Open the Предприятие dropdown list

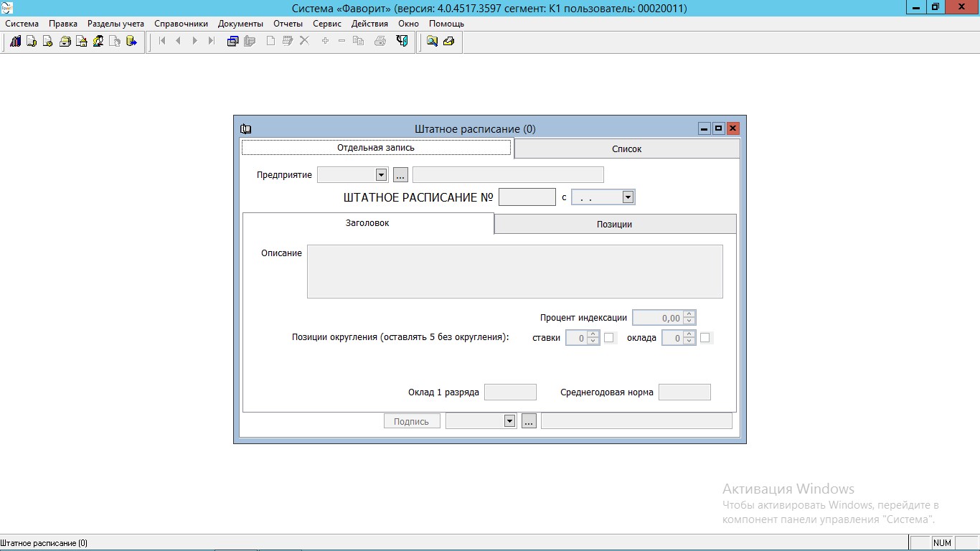pos(381,175)
